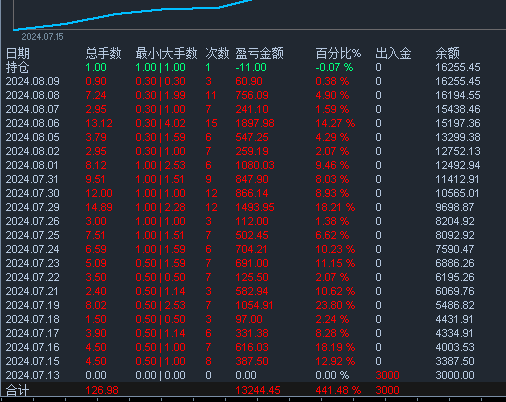Select the 2024.07.19 date entry
Viewport: 506px width, 402px height.
[33, 305]
